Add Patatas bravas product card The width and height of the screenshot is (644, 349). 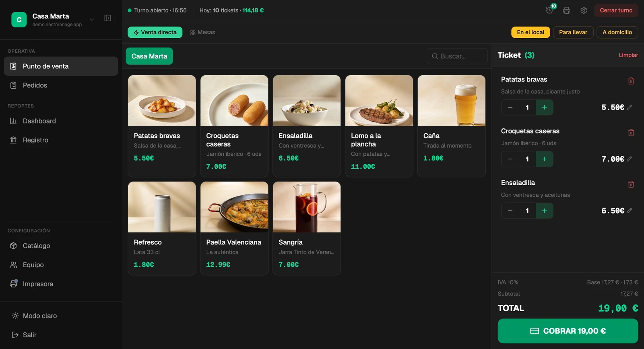pyautogui.click(x=162, y=126)
